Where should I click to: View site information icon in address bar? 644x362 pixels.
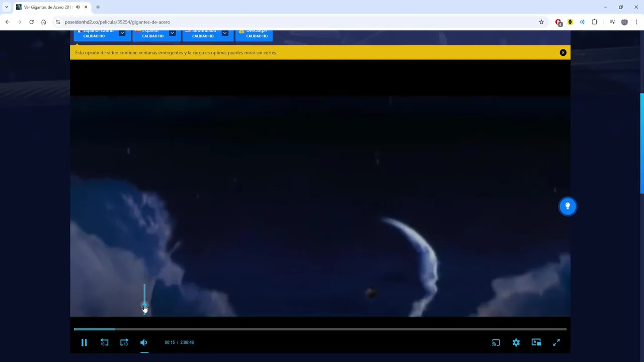coord(58,22)
